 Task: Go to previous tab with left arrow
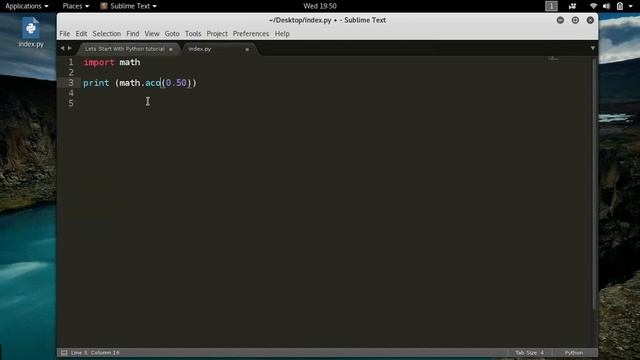pyautogui.click(x=62, y=48)
